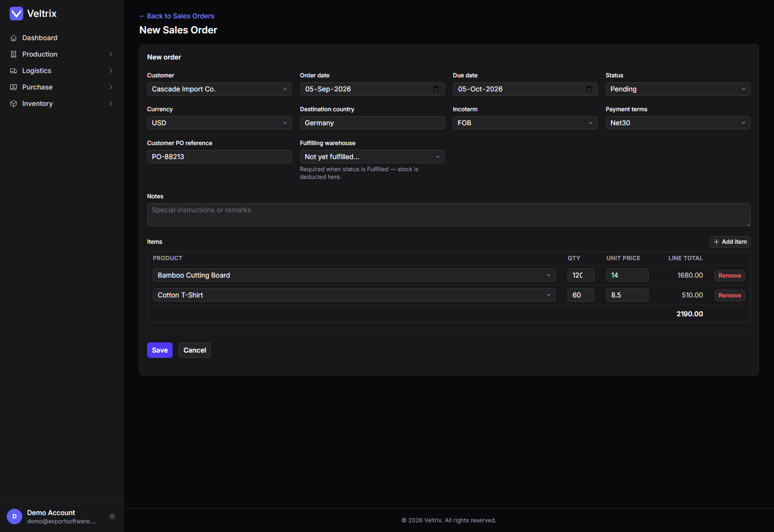The height and width of the screenshot is (532, 774).
Task: Click the plus icon in Add item
Action: (716, 242)
